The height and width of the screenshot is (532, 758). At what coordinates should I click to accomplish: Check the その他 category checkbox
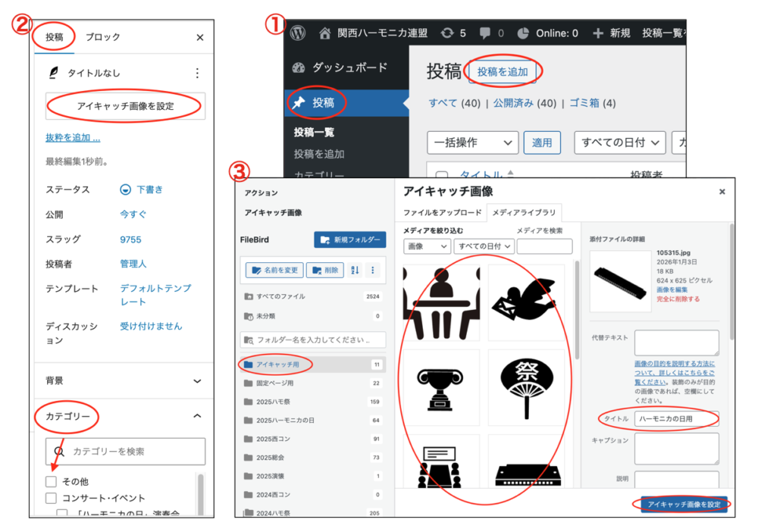tap(51, 481)
